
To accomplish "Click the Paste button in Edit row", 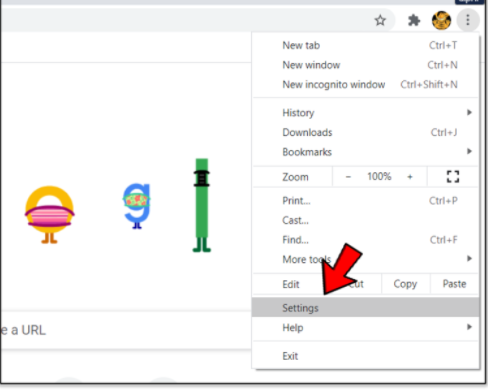I will 454,284.
